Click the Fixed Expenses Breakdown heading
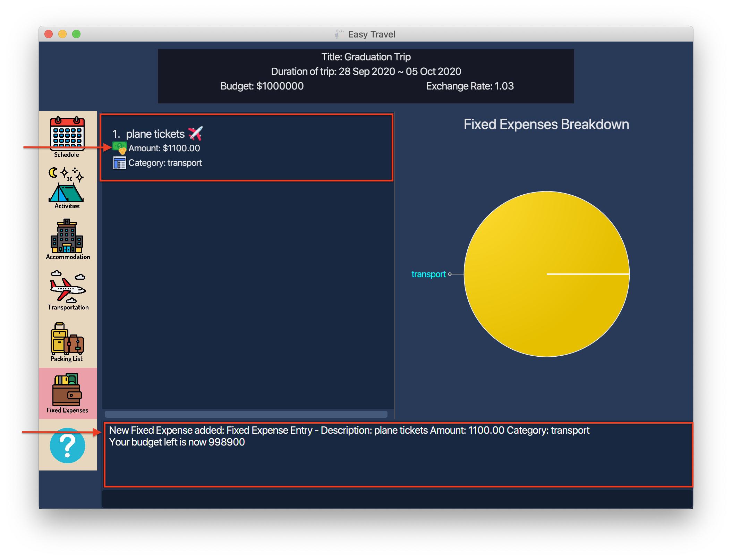The image size is (732, 560). click(x=546, y=124)
